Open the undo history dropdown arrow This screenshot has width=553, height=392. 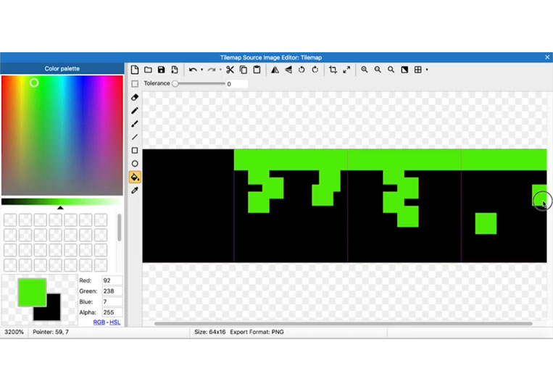pos(201,70)
